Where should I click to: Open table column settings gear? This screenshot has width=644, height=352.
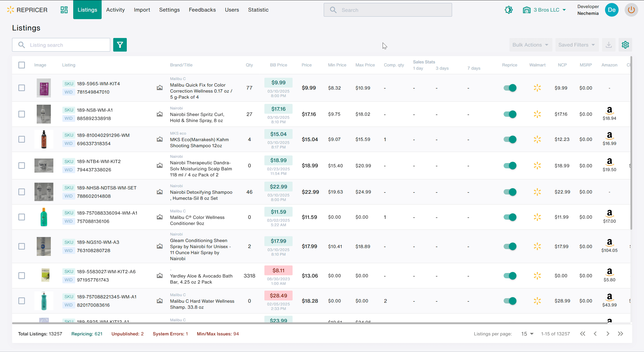(625, 45)
